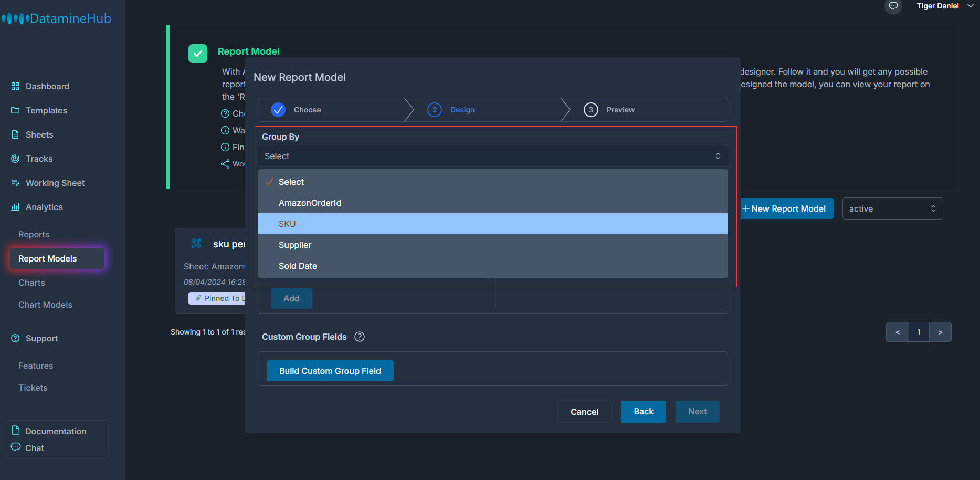The height and width of the screenshot is (480, 980).
Task: Open the Group By select dropdown
Action: coord(492,156)
